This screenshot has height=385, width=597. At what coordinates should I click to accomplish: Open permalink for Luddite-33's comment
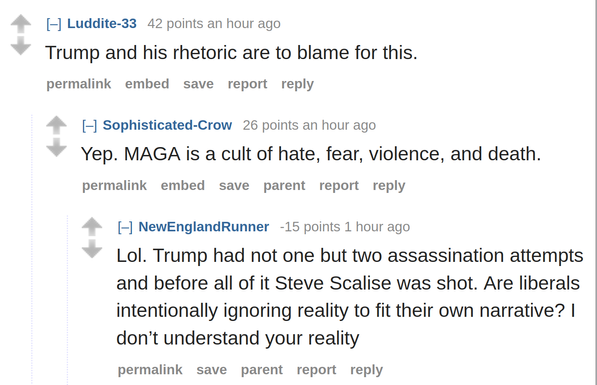coord(79,84)
